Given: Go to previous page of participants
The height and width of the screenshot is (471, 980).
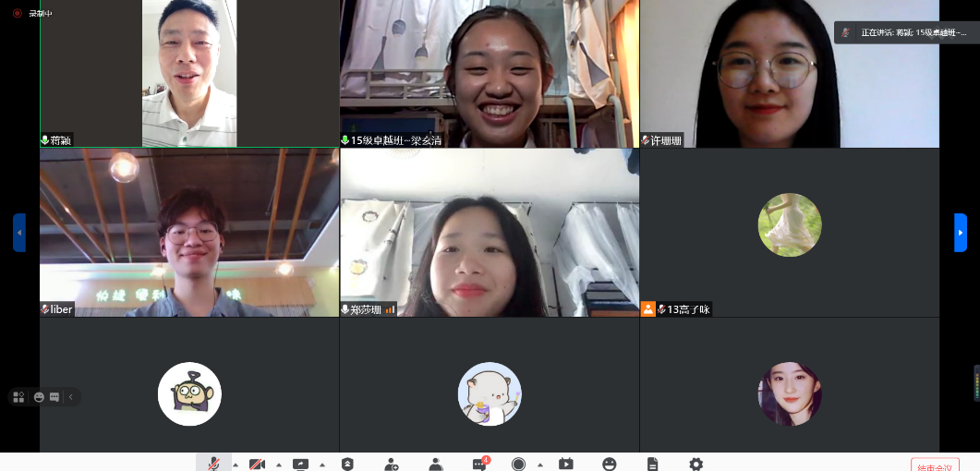Looking at the screenshot, I should pyautogui.click(x=19, y=233).
